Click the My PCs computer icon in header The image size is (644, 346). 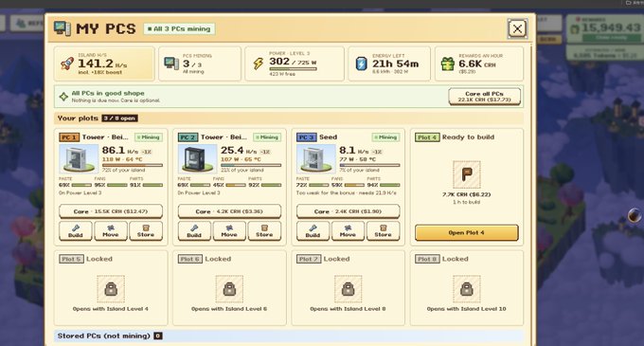pyautogui.click(x=62, y=28)
